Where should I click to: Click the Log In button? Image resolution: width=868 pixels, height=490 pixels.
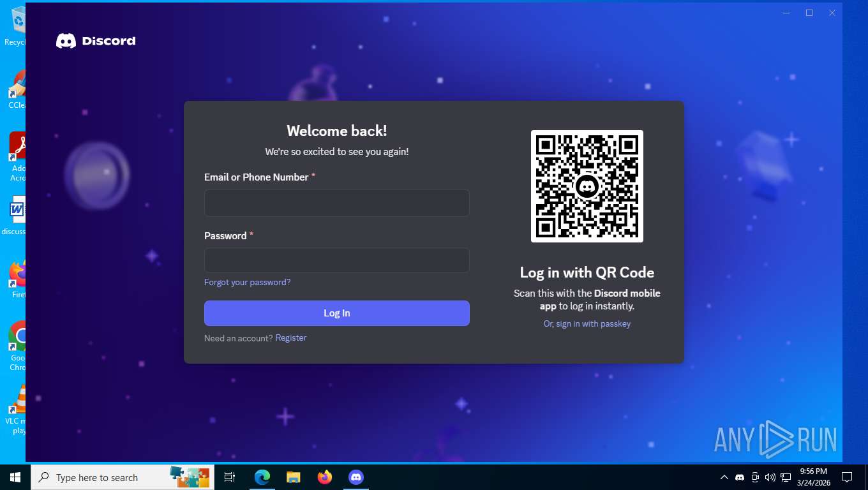point(336,313)
